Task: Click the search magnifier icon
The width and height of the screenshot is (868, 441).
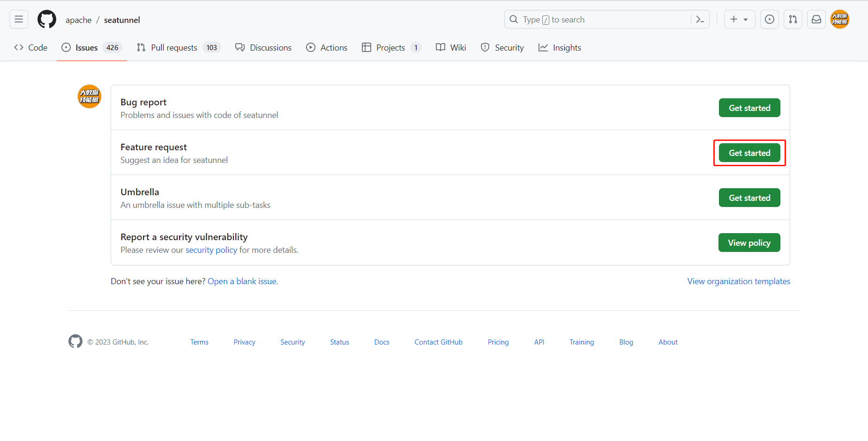Action: click(x=514, y=19)
